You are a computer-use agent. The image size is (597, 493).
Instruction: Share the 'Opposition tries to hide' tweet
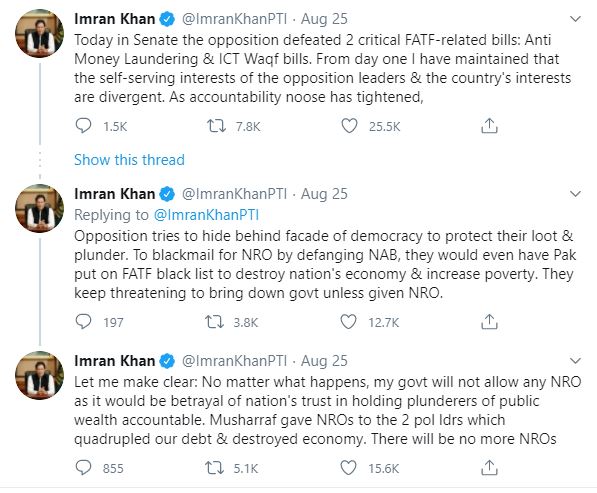coord(489,322)
